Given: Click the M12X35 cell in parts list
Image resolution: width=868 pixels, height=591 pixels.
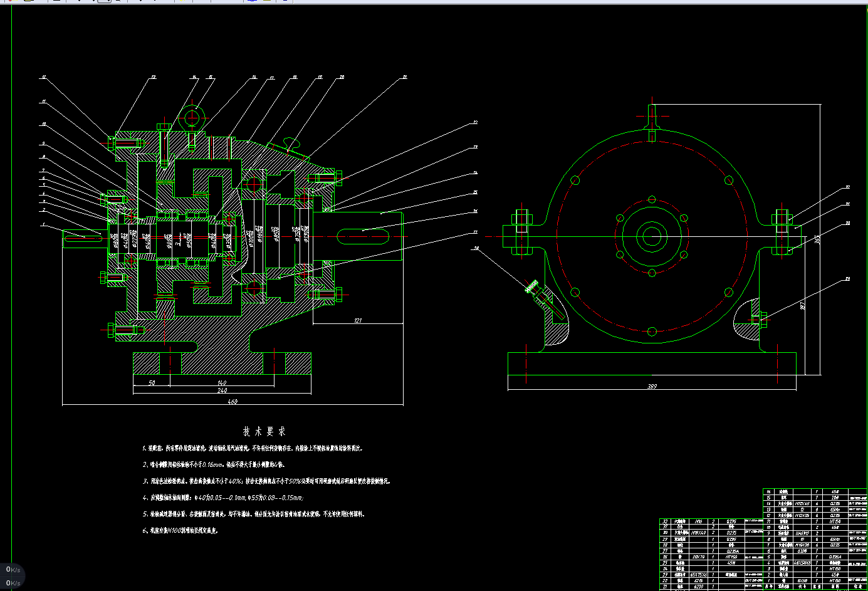Looking at the screenshot, I should tap(802, 515).
